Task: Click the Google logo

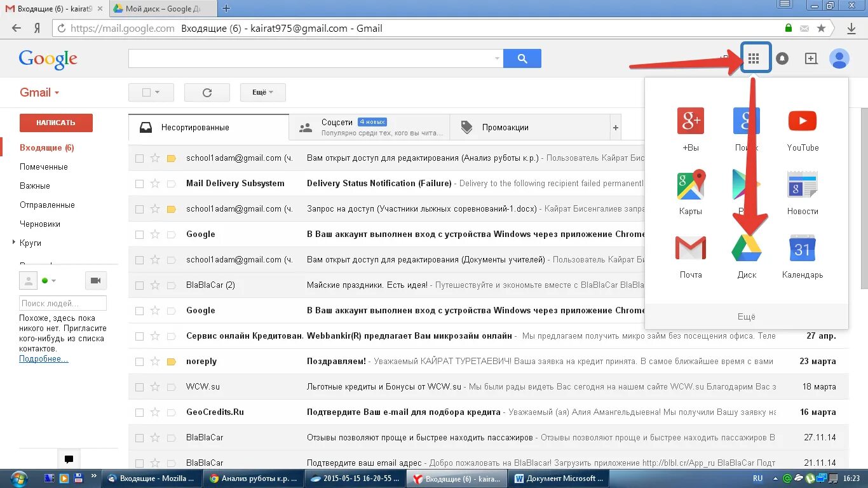Action: point(48,59)
